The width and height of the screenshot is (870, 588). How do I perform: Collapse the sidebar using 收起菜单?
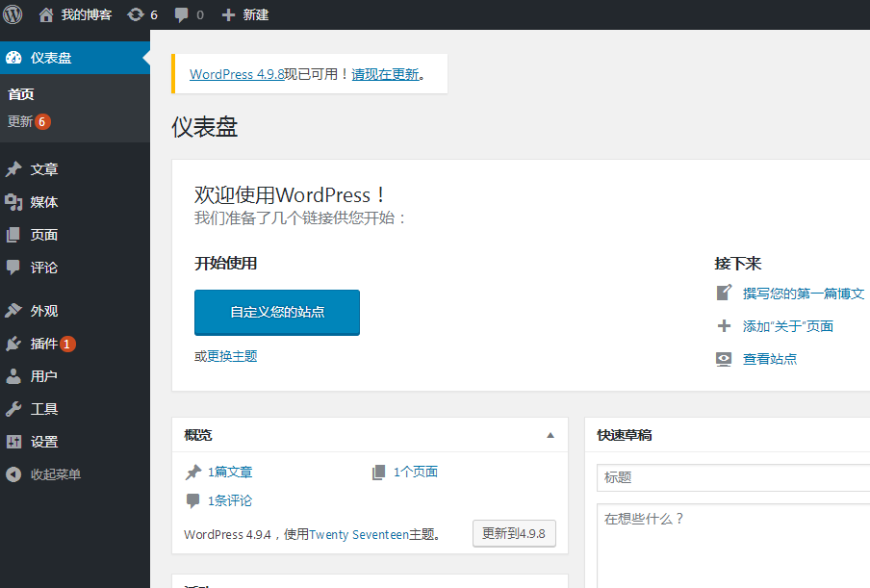[x=55, y=474]
